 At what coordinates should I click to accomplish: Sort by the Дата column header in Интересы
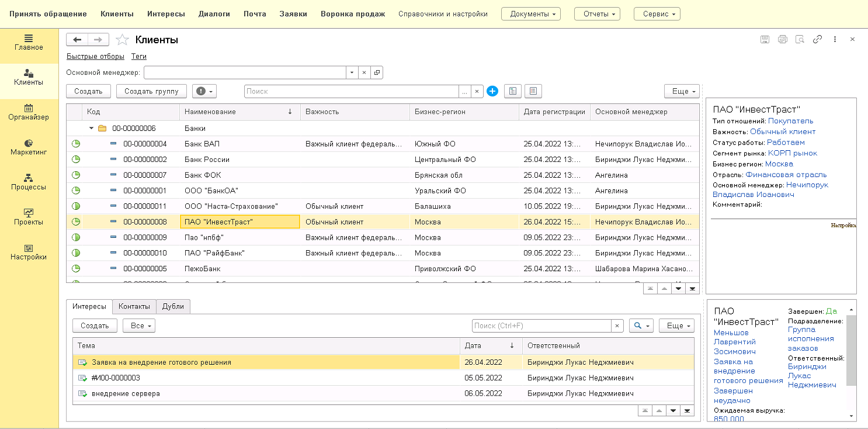pyautogui.click(x=491, y=345)
